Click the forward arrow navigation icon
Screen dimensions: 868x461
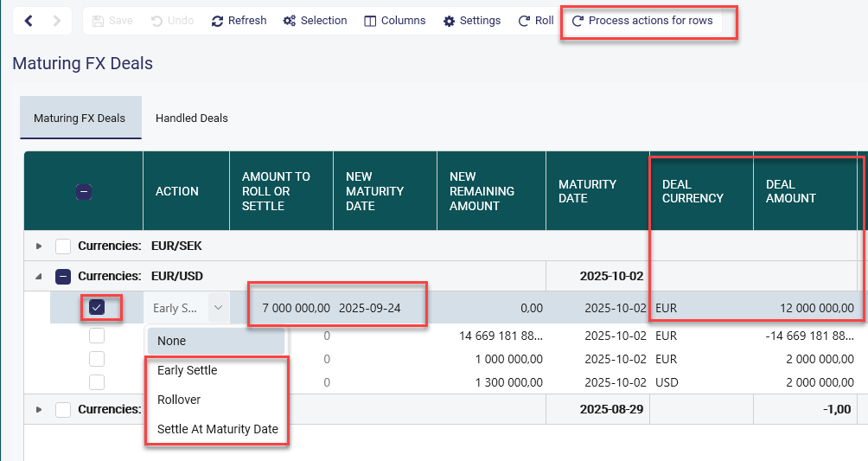(x=57, y=21)
